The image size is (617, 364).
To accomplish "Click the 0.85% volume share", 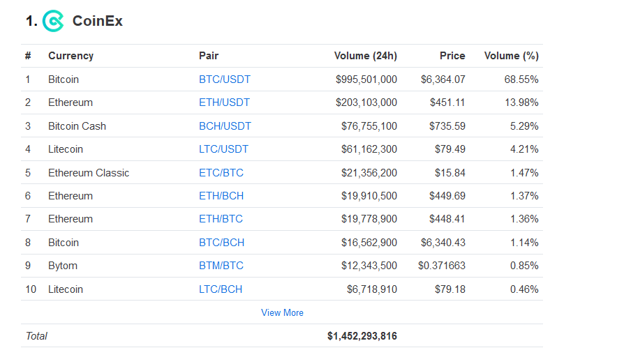I will [525, 266].
